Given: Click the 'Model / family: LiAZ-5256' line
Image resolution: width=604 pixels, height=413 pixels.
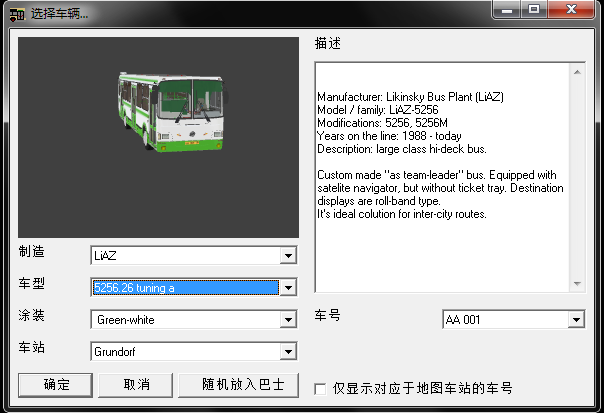Looking at the screenshot, I should [x=378, y=110].
